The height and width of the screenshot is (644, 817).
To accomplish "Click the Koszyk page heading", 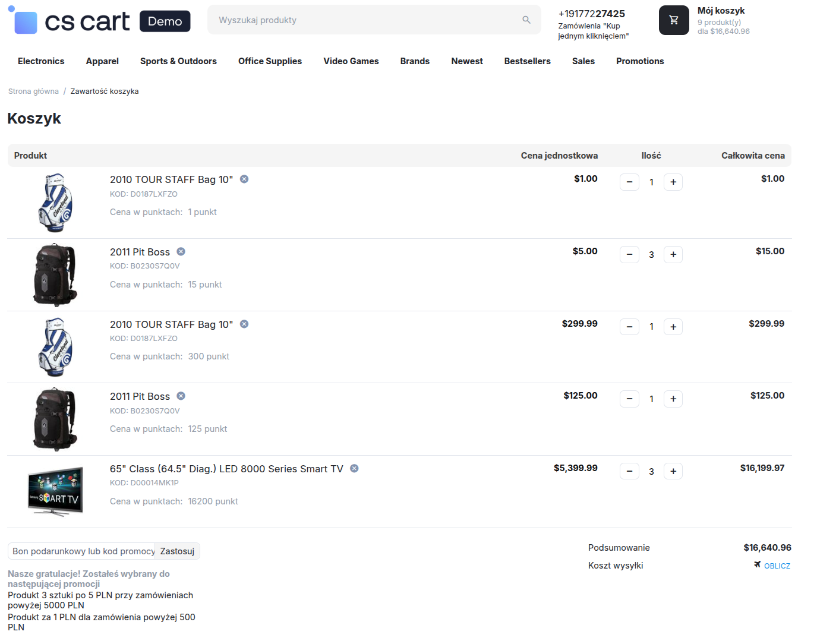I will [x=34, y=118].
